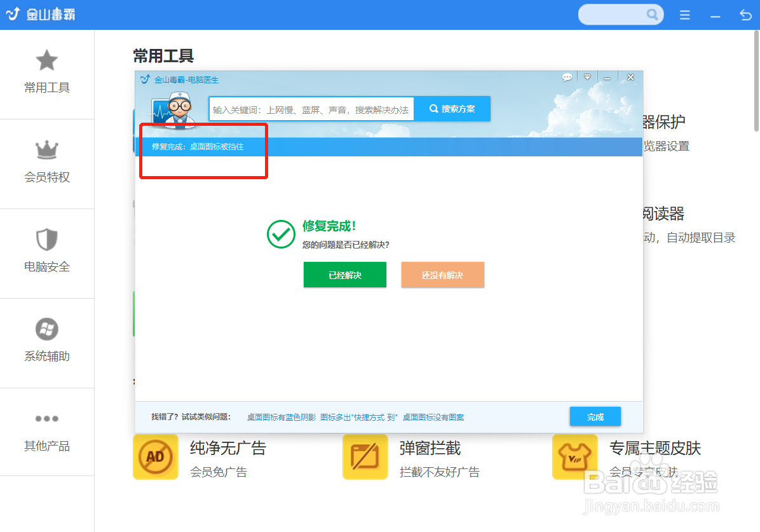Viewport: 760px width, 532px height.
Task: Click the magnifier icon in the title bar search
Action: click(653, 15)
